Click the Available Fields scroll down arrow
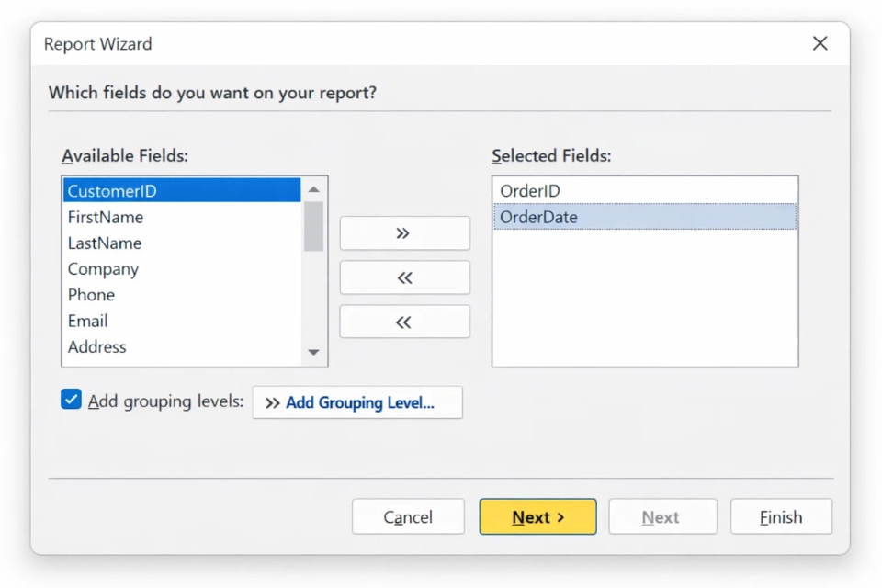 pos(313,353)
